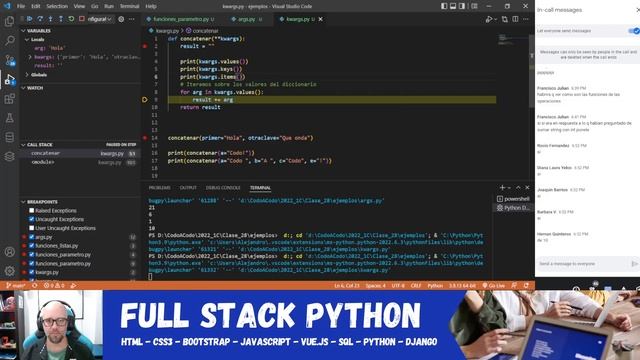Switch to the PROBLEMS panel tab
The image size is (640, 360).
[160, 188]
